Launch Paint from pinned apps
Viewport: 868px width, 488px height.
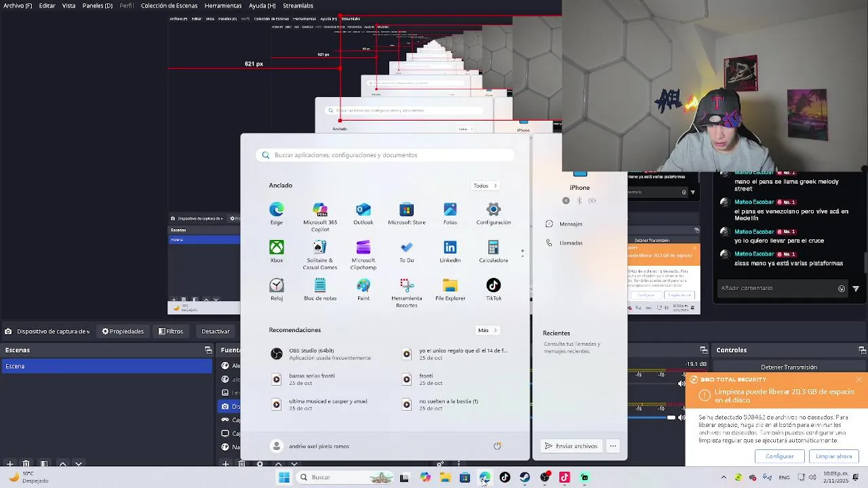363,289
